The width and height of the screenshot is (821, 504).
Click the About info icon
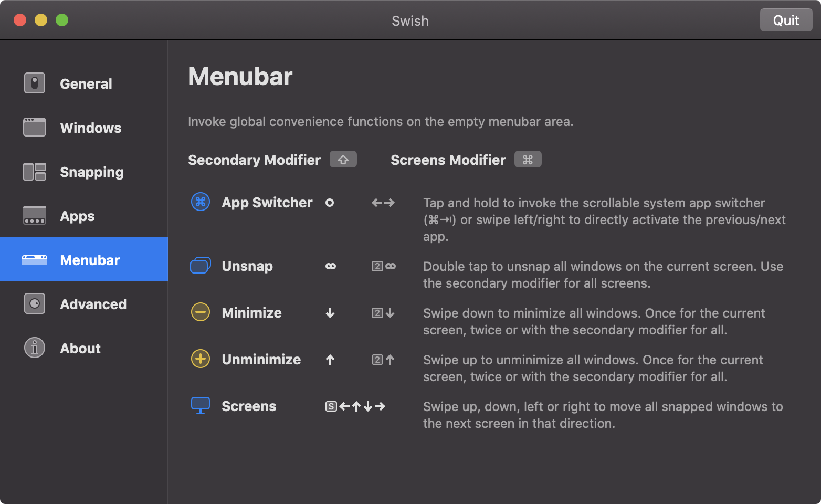tap(35, 348)
